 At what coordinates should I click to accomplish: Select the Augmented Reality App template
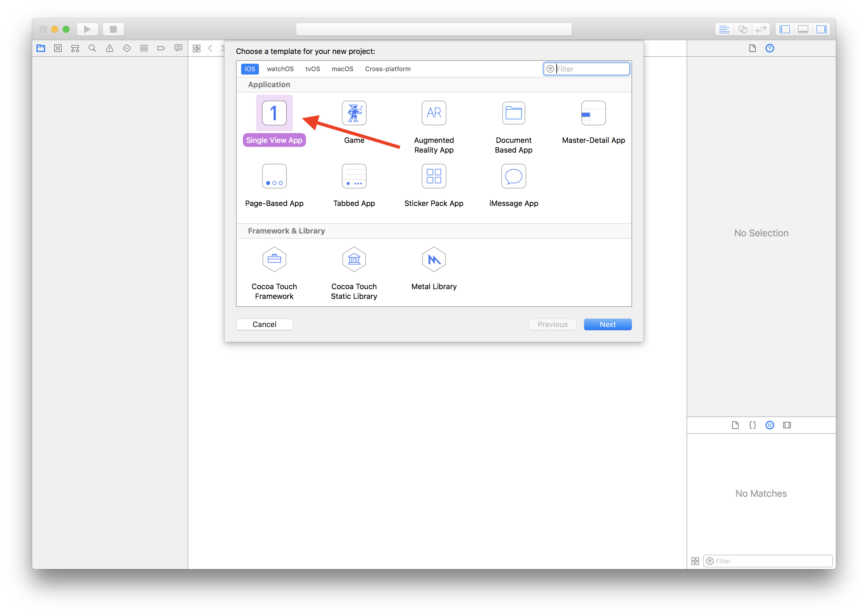pos(434,113)
